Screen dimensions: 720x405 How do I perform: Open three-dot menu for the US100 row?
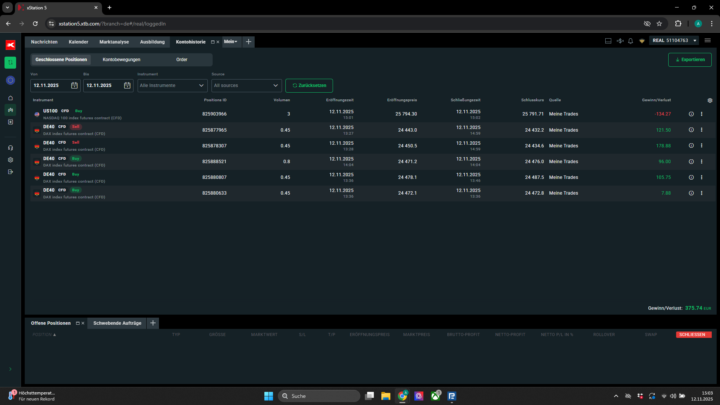pyautogui.click(x=702, y=114)
